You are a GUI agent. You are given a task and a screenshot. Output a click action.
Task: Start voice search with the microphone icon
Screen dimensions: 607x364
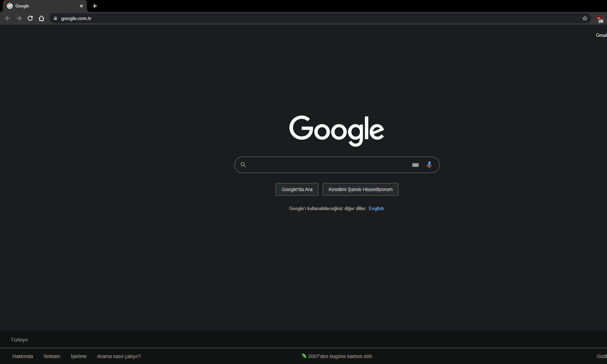(x=429, y=165)
